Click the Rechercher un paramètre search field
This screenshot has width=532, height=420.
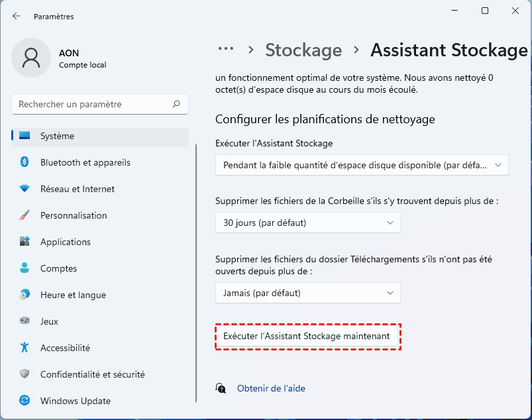93,104
